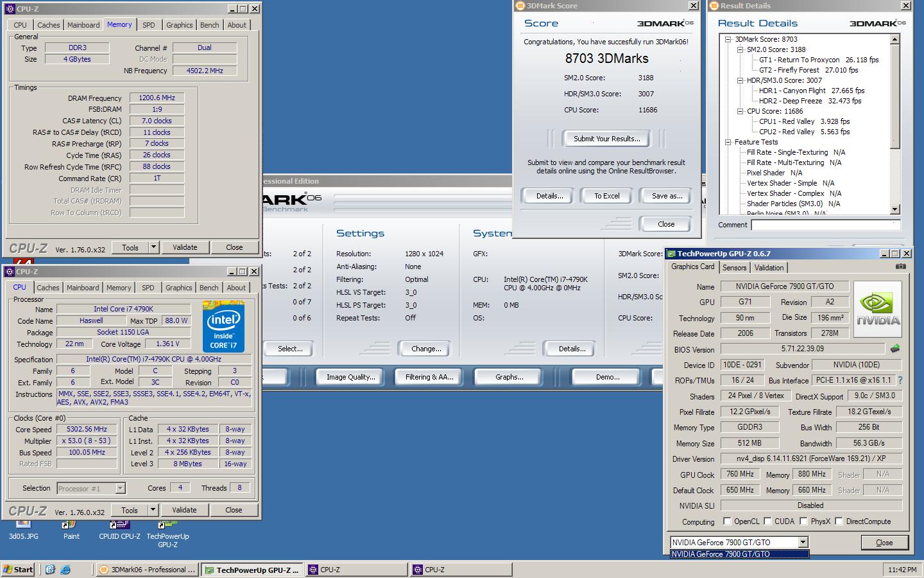Toggle the PhysX checkbox
The image size is (924, 578).
(803, 521)
